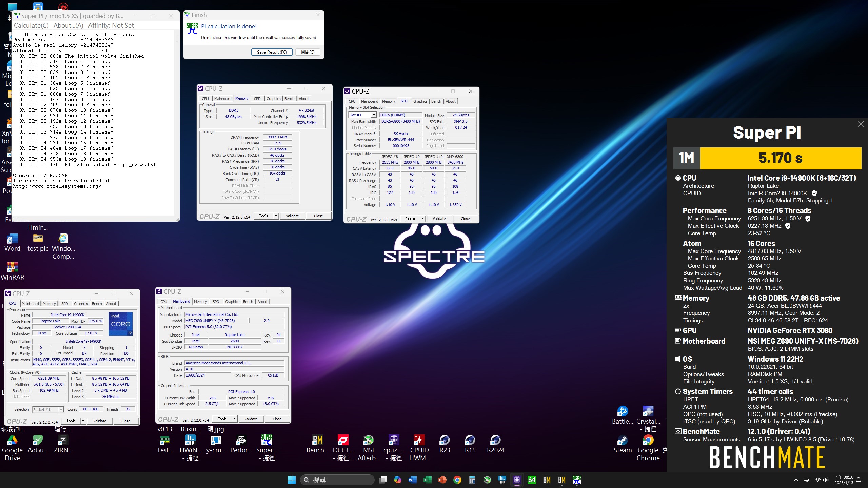
Task: Open About...(A) menu in Super PI
Action: (68, 26)
